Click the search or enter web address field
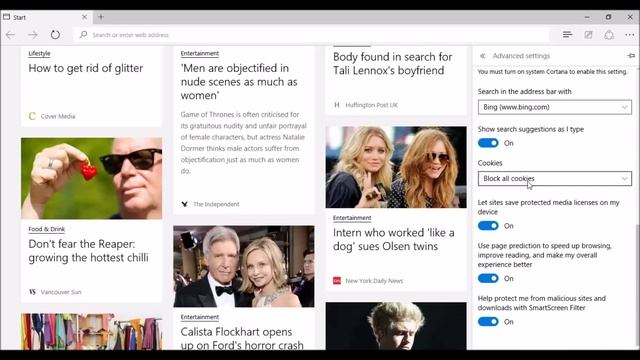Viewport: 640px width, 360px height. [312, 35]
